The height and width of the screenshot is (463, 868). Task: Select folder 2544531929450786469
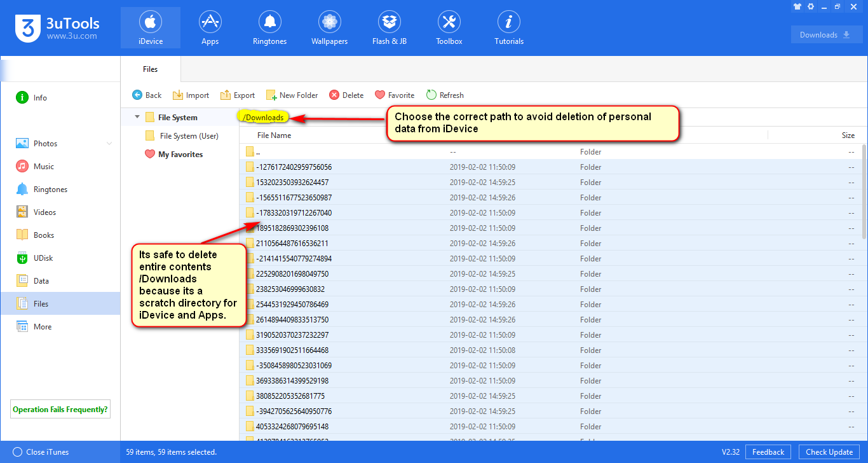click(550, 305)
